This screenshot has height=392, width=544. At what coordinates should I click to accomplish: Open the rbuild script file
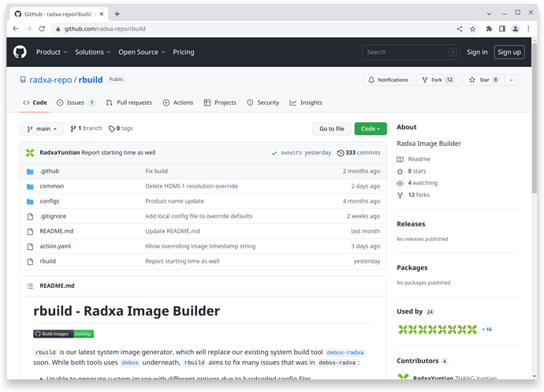47,261
